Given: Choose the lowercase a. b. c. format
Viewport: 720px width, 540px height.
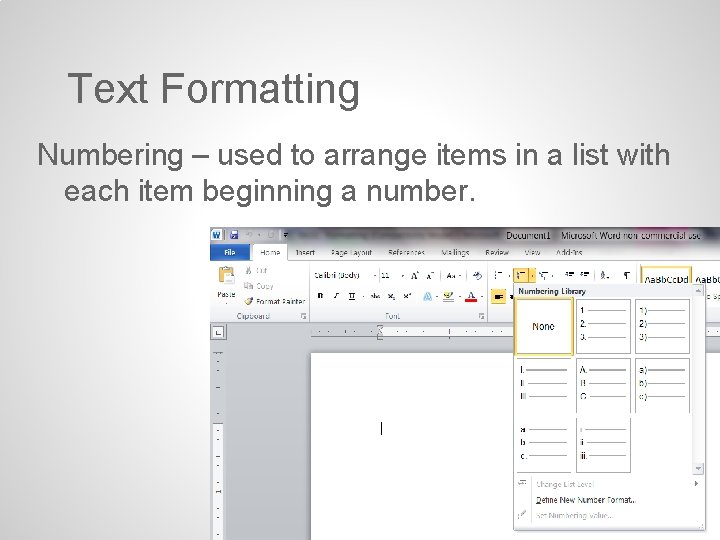Looking at the screenshot, I should (x=544, y=445).
